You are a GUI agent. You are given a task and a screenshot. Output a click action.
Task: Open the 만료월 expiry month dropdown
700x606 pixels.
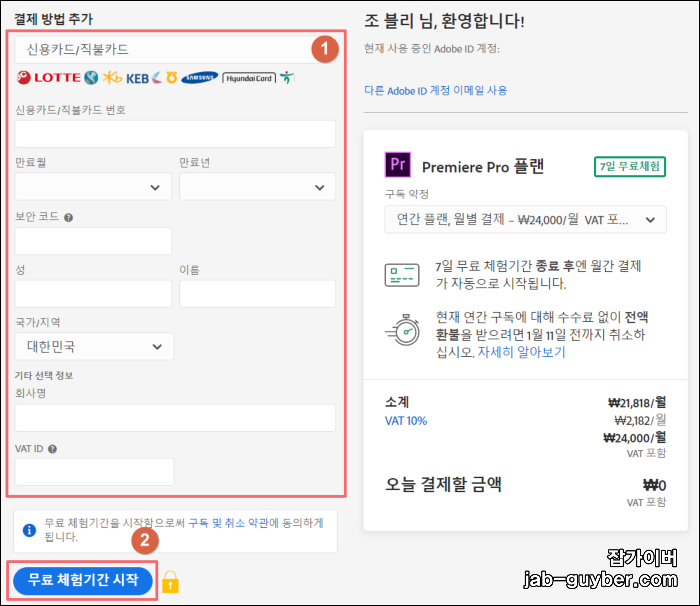(x=93, y=187)
